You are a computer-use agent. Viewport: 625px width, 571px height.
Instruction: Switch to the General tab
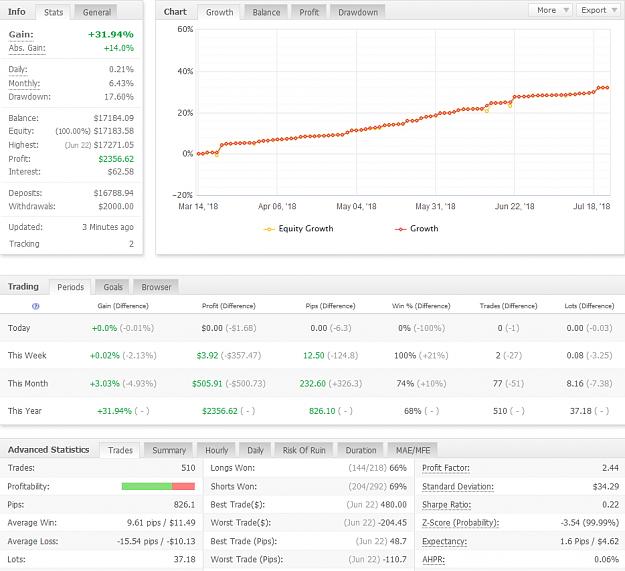pos(96,12)
